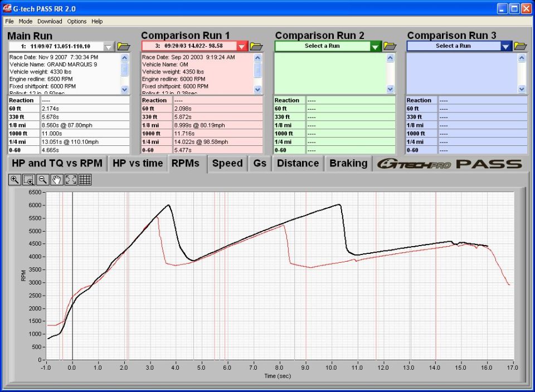The image size is (535, 392).
Task: Click scrollbar thumb in Main Run info box
Action: coord(124,70)
